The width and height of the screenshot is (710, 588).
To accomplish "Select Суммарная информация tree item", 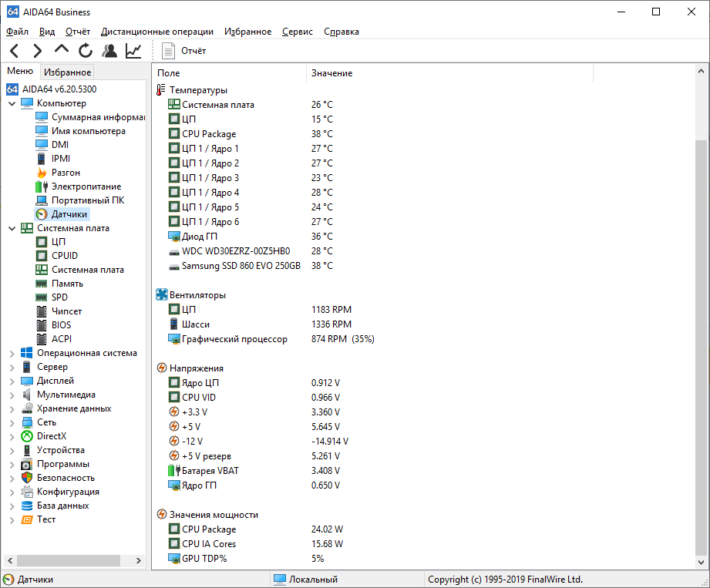I will click(98, 117).
